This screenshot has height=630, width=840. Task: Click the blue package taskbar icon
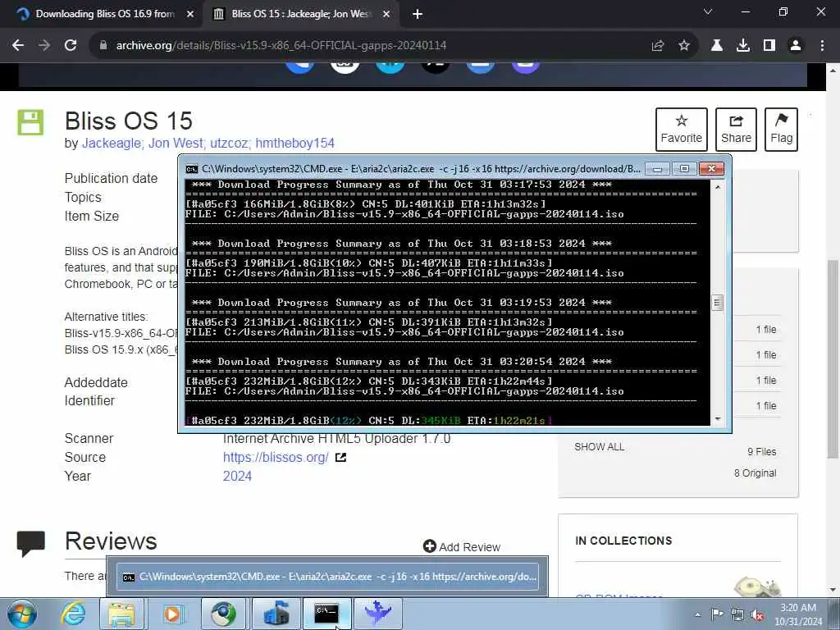[x=276, y=614]
